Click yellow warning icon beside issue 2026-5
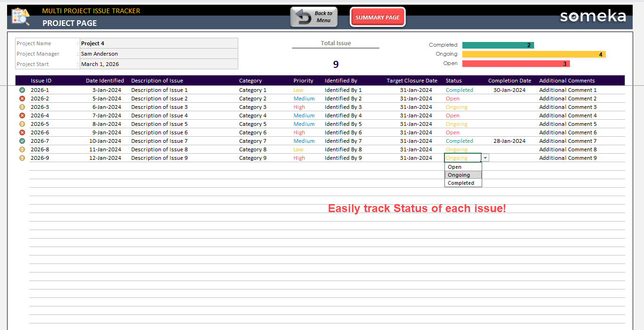Viewport: 644px width, 330px height. coord(22,124)
